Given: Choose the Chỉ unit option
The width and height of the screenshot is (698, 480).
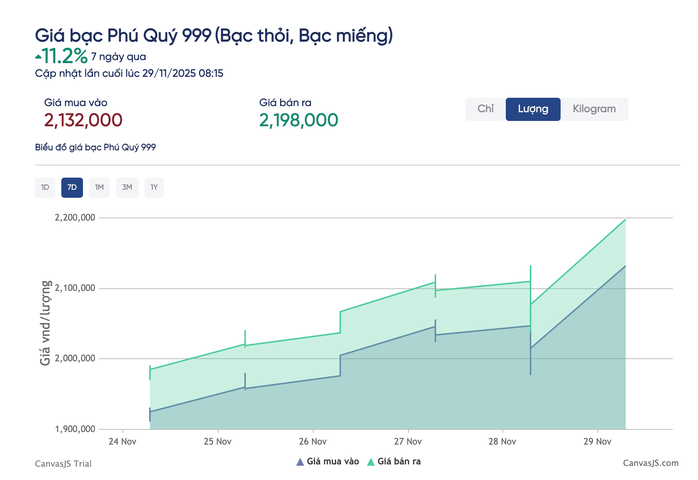Looking at the screenshot, I should tap(486, 109).
